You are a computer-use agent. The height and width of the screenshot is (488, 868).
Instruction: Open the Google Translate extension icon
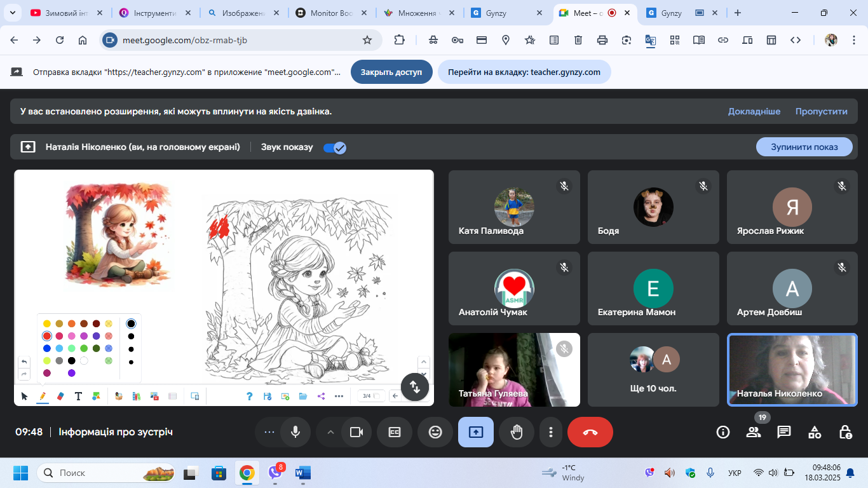coord(651,40)
